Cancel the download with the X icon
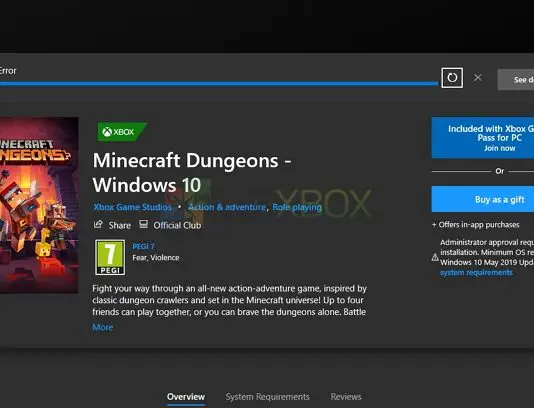The width and height of the screenshot is (534, 408). pyautogui.click(x=477, y=78)
